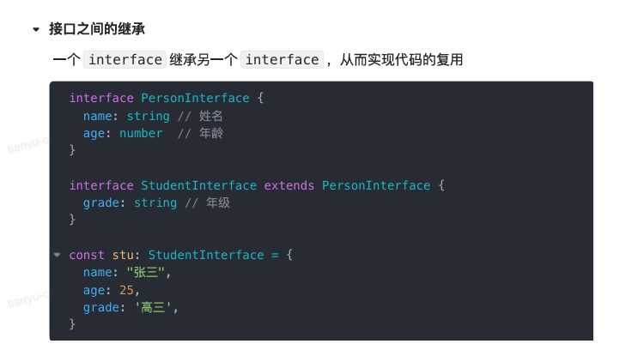Collapse the 接口之间的继承 section triangle
The height and width of the screenshot is (356, 644).
(36, 29)
